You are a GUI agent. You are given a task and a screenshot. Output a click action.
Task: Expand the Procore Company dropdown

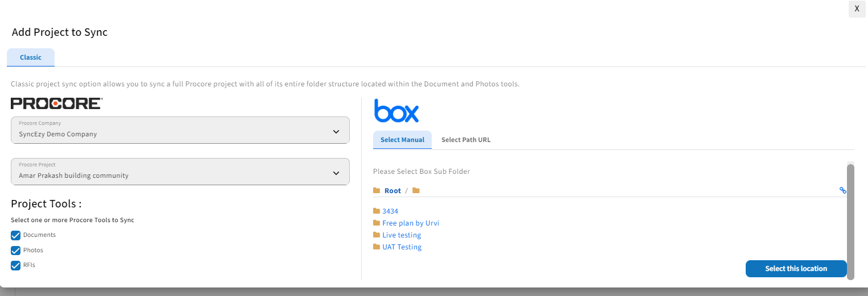click(180, 130)
